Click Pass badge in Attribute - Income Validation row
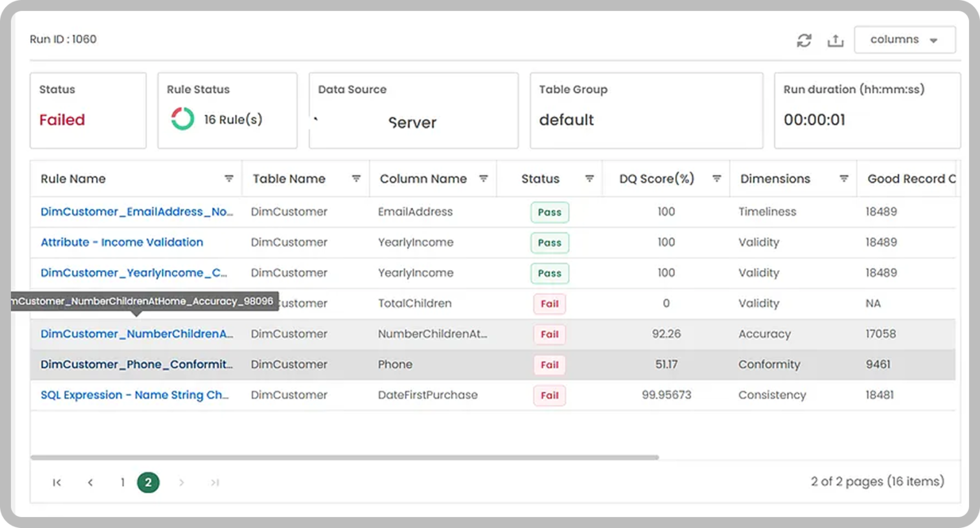Viewport: 980px width, 528px height. pyautogui.click(x=549, y=243)
